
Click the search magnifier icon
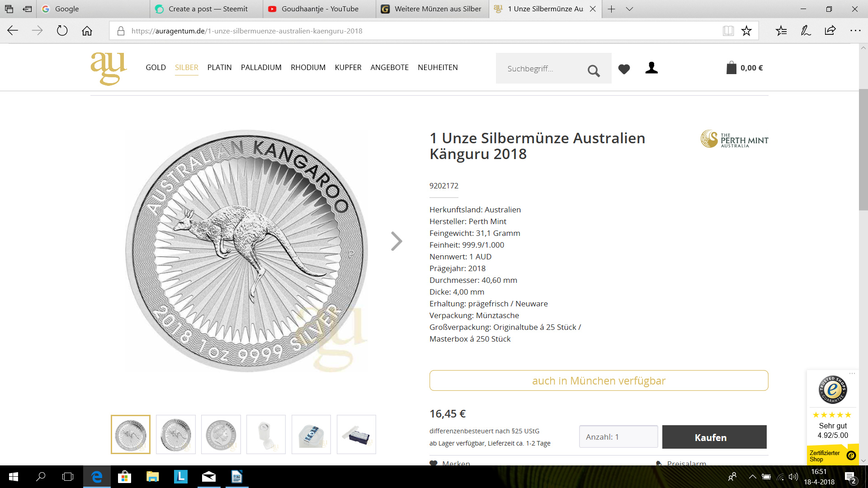click(594, 70)
